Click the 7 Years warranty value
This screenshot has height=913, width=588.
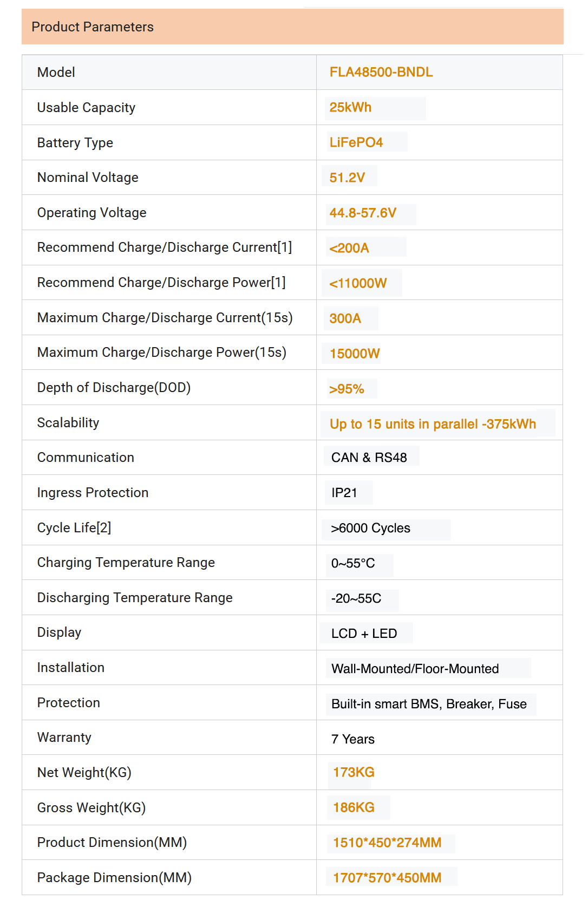(x=353, y=739)
